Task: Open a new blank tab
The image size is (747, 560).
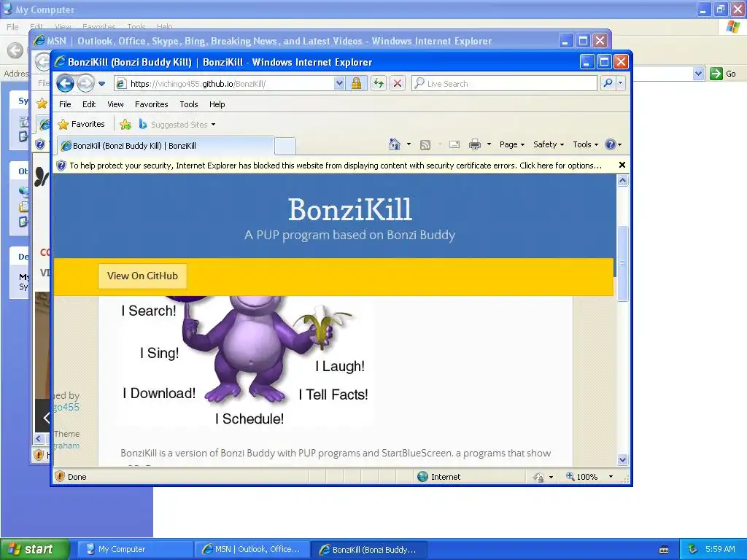Action: click(x=285, y=146)
